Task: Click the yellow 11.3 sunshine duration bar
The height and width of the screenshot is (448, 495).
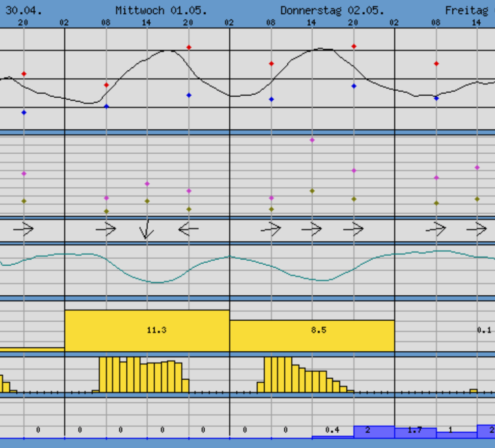Action: click(147, 330)
